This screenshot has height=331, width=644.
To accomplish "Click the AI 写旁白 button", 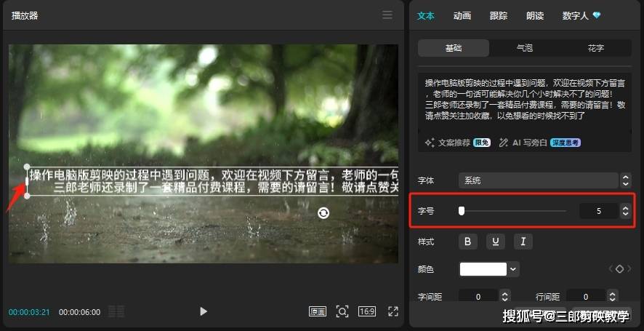I will click(523, 143).
